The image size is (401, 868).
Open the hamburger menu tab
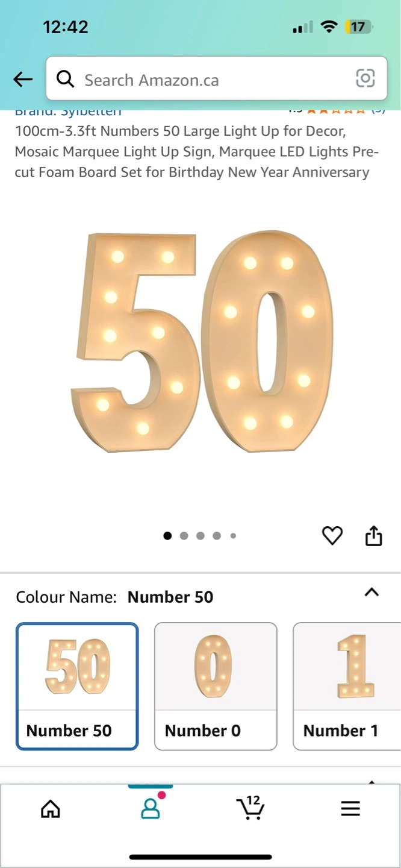(x=350, y=808)
